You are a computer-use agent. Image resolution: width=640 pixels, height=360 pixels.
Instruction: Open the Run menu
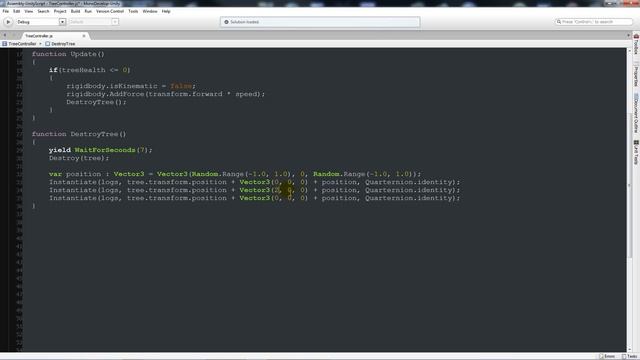click(88, 11)
